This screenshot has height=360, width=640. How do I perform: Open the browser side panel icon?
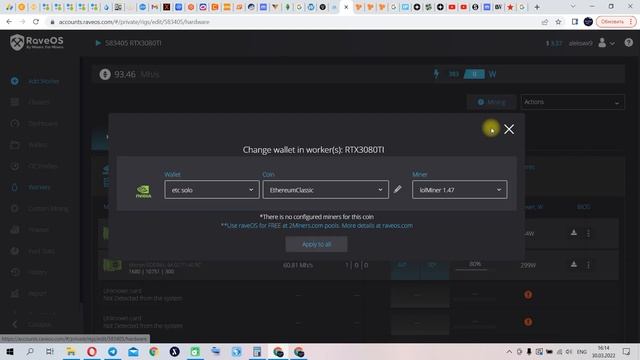click(575, 22)
